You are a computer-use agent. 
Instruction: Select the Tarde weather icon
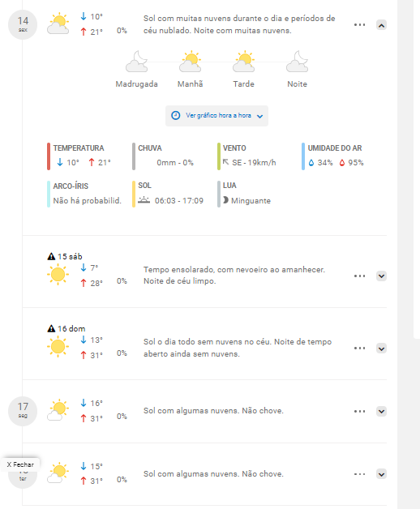click(243, 62)
